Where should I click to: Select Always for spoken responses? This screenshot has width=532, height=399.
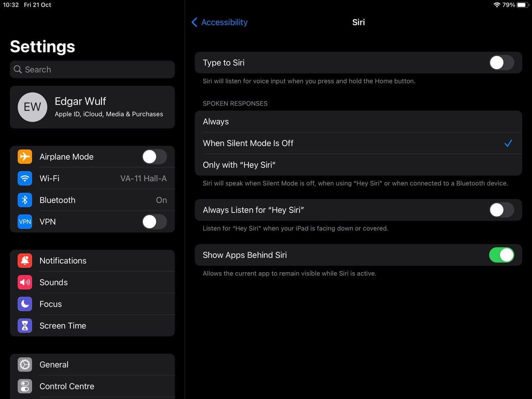(358, 121)
